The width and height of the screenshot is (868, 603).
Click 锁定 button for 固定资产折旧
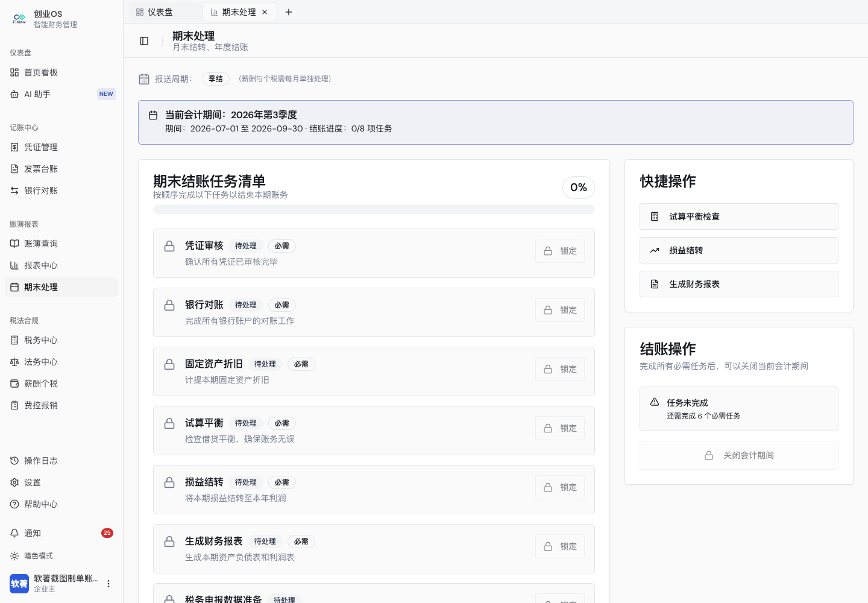tap(560, 369)
